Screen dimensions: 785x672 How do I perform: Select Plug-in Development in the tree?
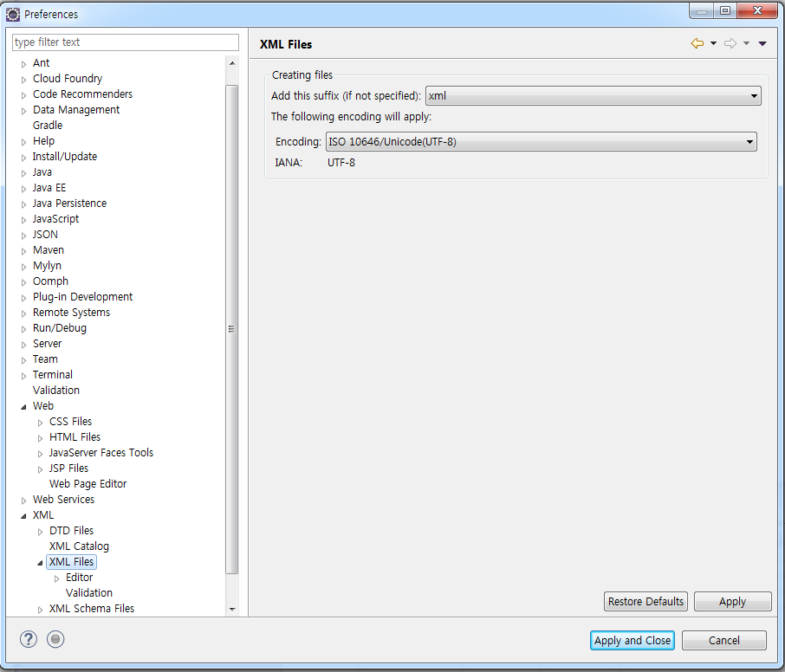[x=82, y=296]
